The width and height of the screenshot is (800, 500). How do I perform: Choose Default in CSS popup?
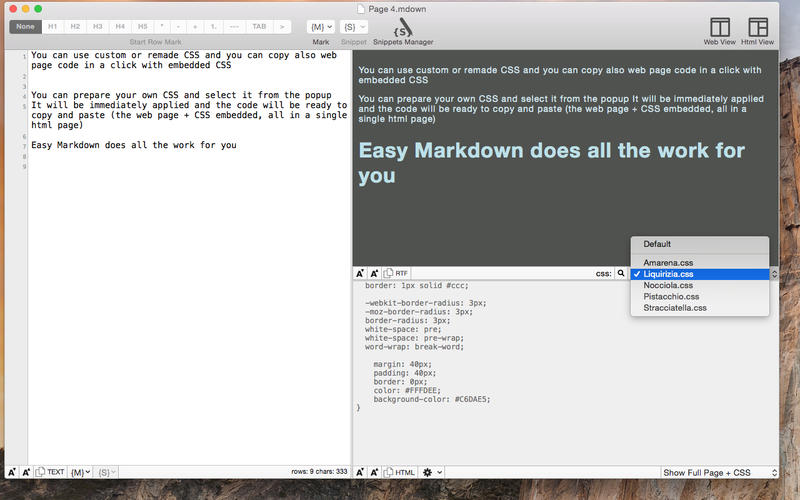point(700,244)
